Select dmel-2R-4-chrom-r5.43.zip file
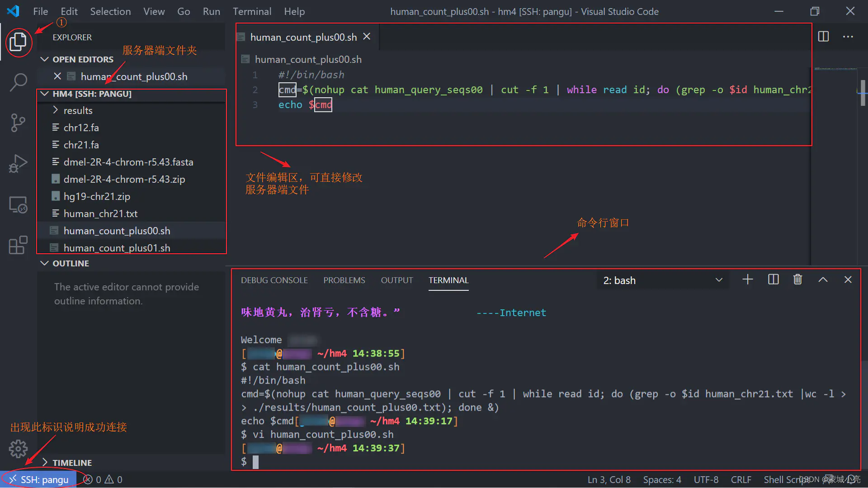Screen dimensions: 868x488 124,179
